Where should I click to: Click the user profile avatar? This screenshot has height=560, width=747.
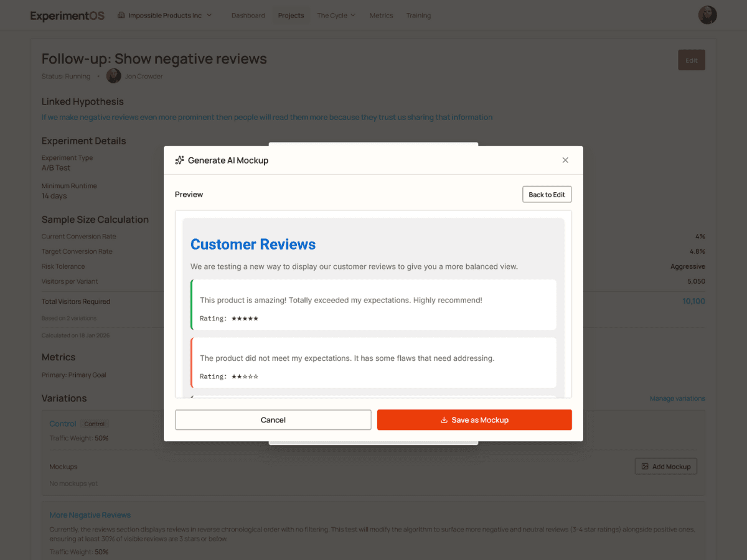click(707, 16)
